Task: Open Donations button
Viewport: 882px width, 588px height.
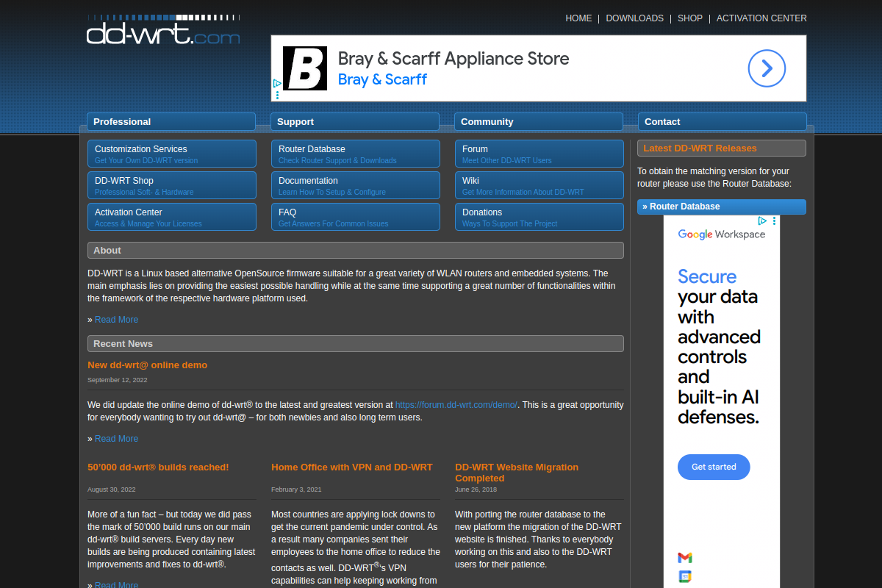Action: pyautogui.click(x=539, y=217)
